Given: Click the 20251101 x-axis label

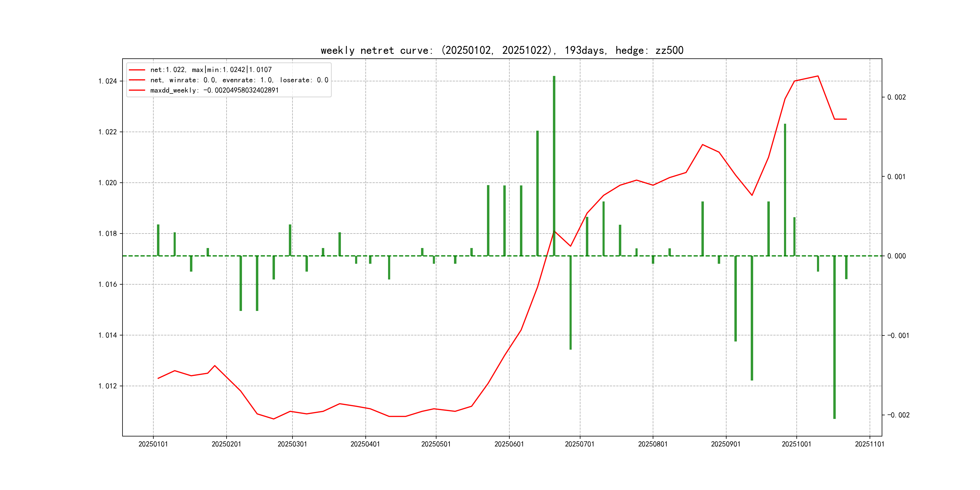Looking at the screenshot, I should coord(869,444).
